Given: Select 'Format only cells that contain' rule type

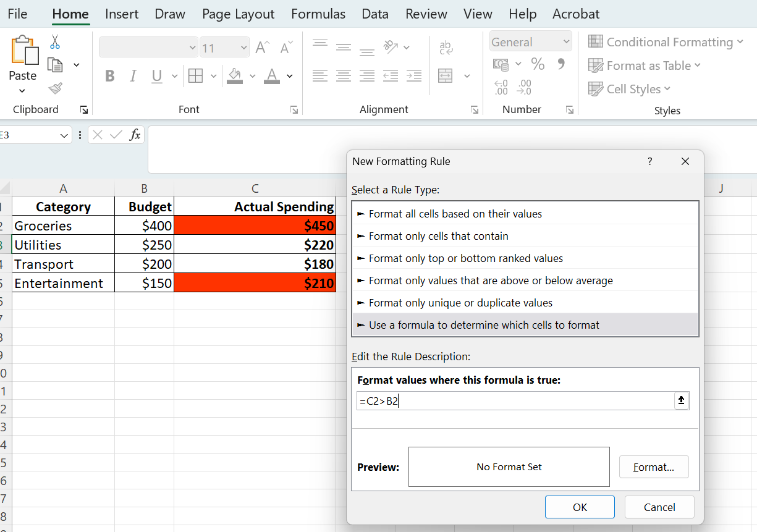Looking at the screenshot, I should (525, 236).
